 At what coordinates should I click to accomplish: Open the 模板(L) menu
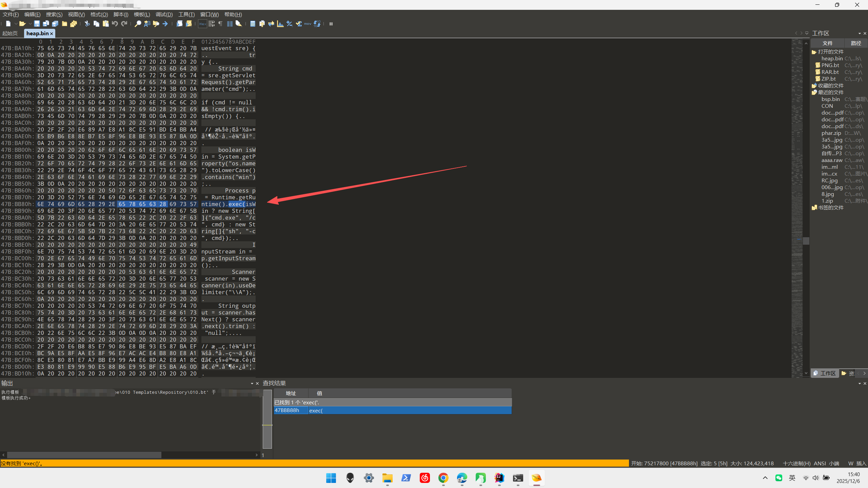142,15
